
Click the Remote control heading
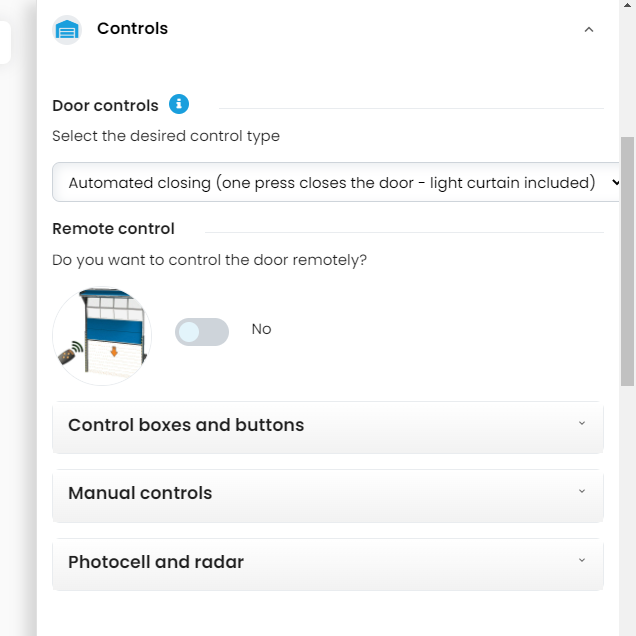pos(113,229)
